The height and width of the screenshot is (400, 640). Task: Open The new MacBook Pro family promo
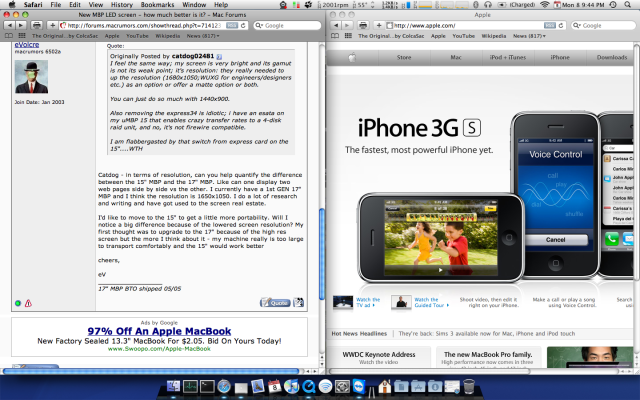[x=488, y=358]
